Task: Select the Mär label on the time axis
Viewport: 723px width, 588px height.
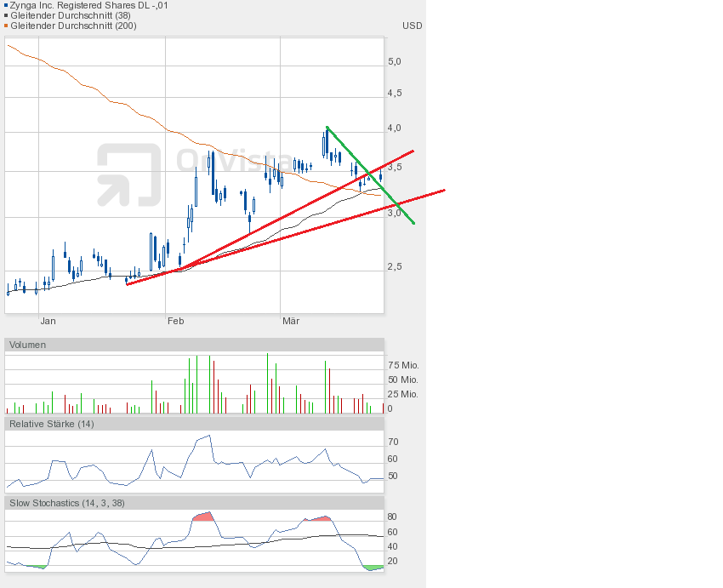Action: coord(291,321)
